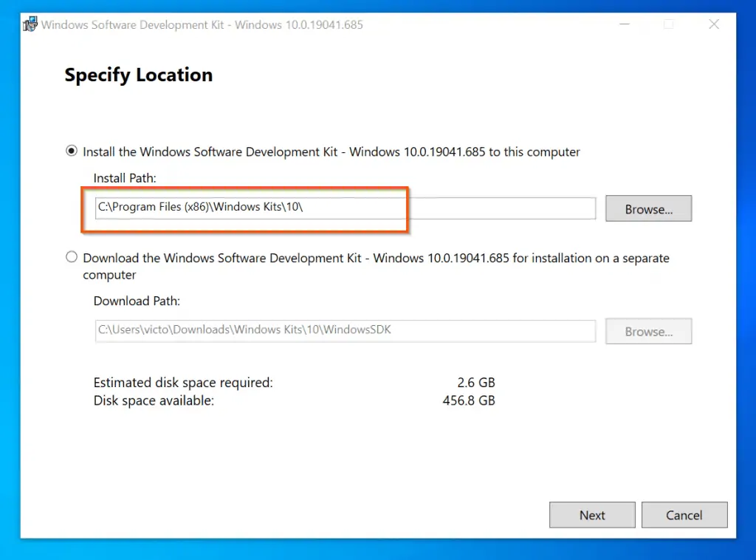Click the disabled Download Path text field

point(345,330)
